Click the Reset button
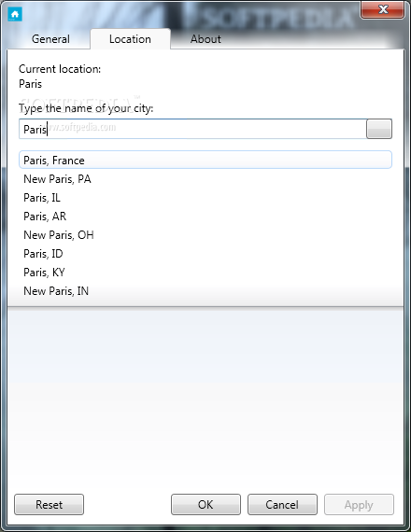Viewport: 411px width, 532px height. pos(49,505)
